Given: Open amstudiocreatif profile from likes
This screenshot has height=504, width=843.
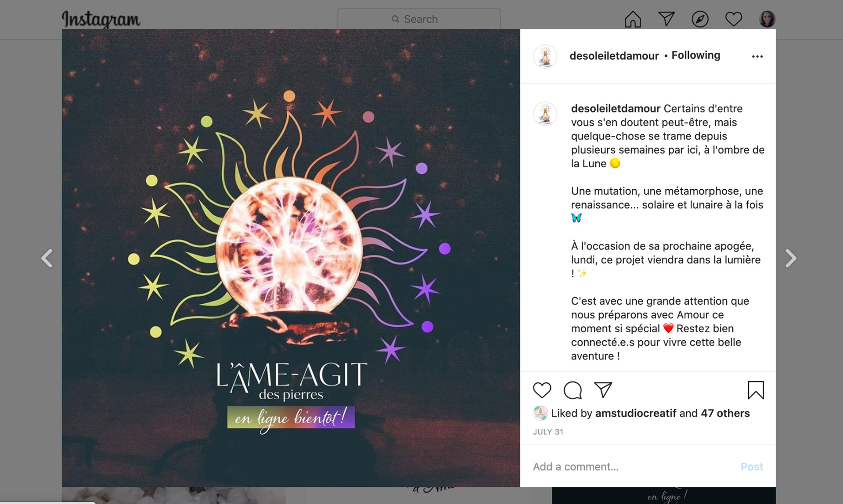Looking at the screenshot, I should [x=635, y=413].
